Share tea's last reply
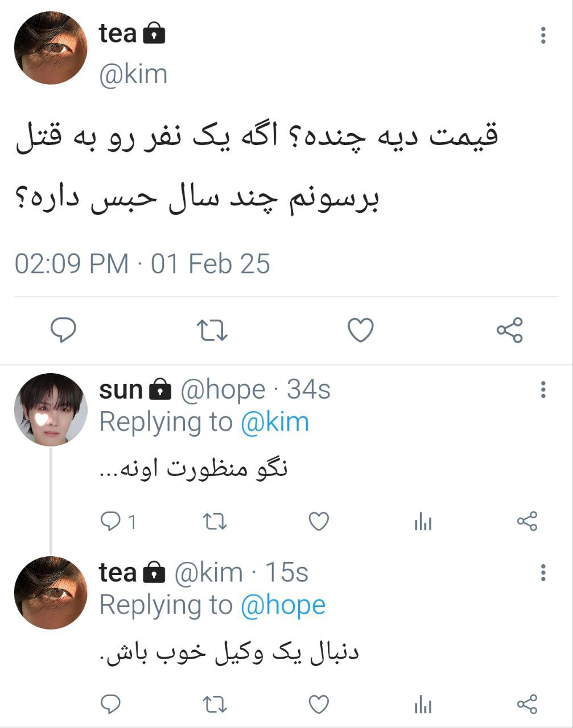The width and height of the screenshot is (573, 728). pyautogui.click(x=527, y=704)
